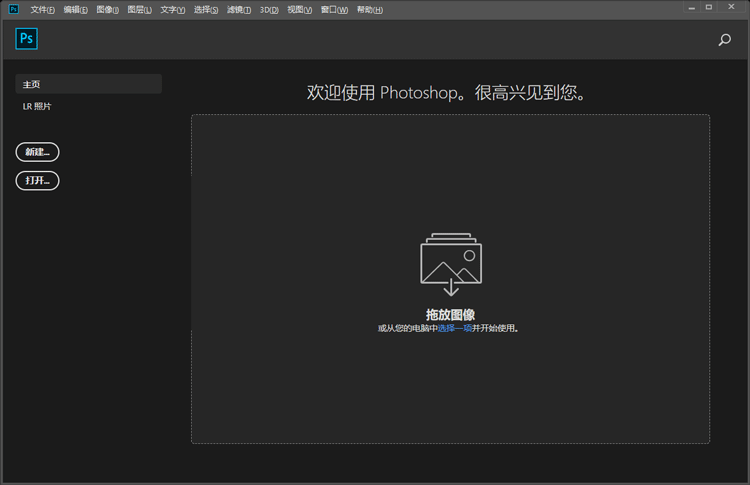Click the 新建... button

pyautogui.click(x=37, y=152)
